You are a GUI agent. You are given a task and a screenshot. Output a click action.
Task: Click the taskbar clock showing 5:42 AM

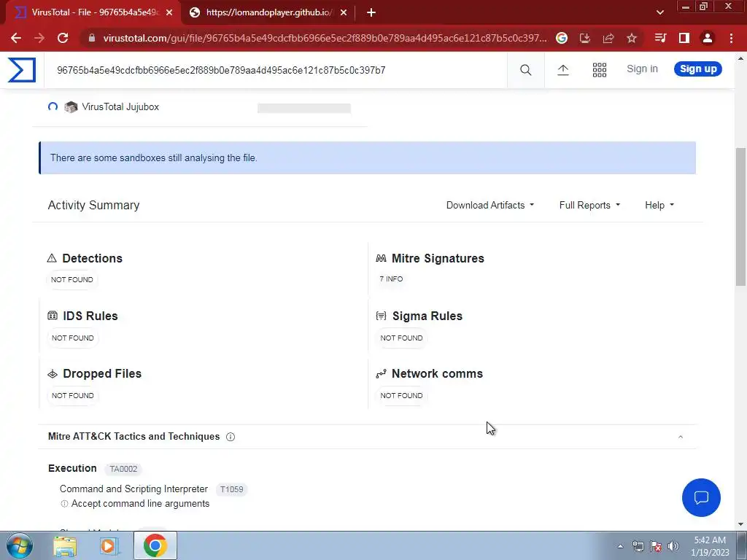[710, 546]
